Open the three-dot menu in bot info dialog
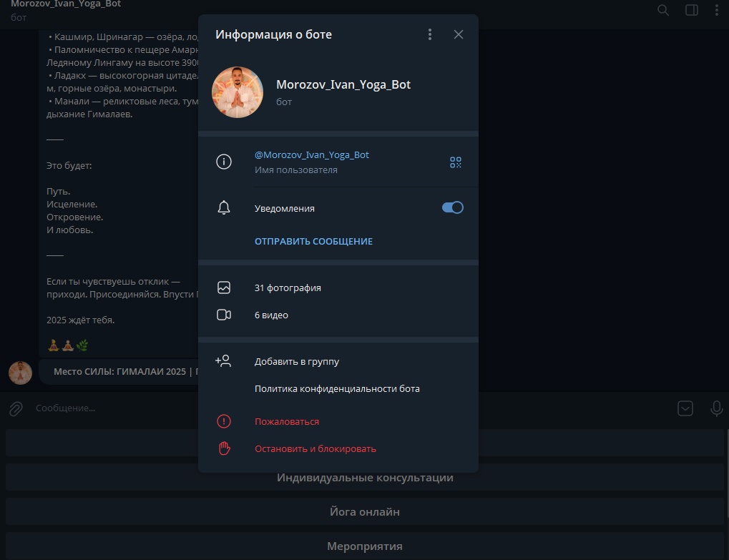The height and width of the screenshot is (560, 729). pos(429,34)
